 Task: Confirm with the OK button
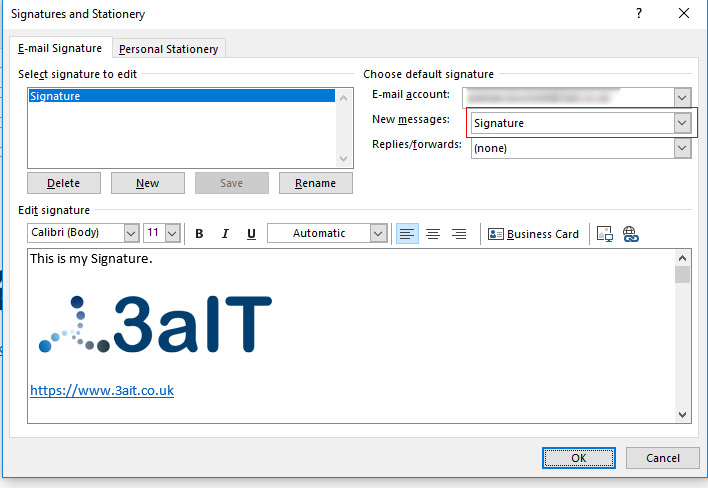point(578,458)
